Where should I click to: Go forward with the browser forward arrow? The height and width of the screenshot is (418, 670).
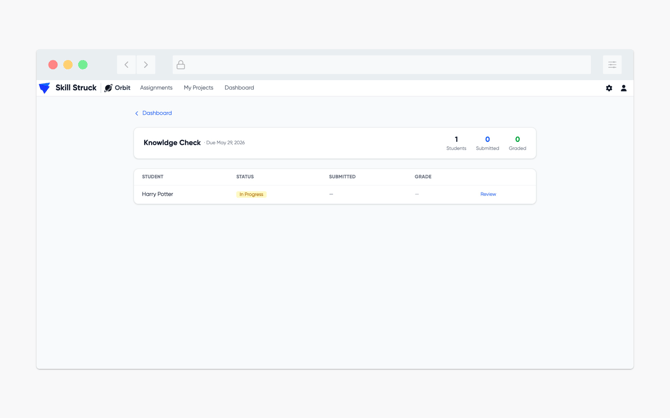[146, 65]
